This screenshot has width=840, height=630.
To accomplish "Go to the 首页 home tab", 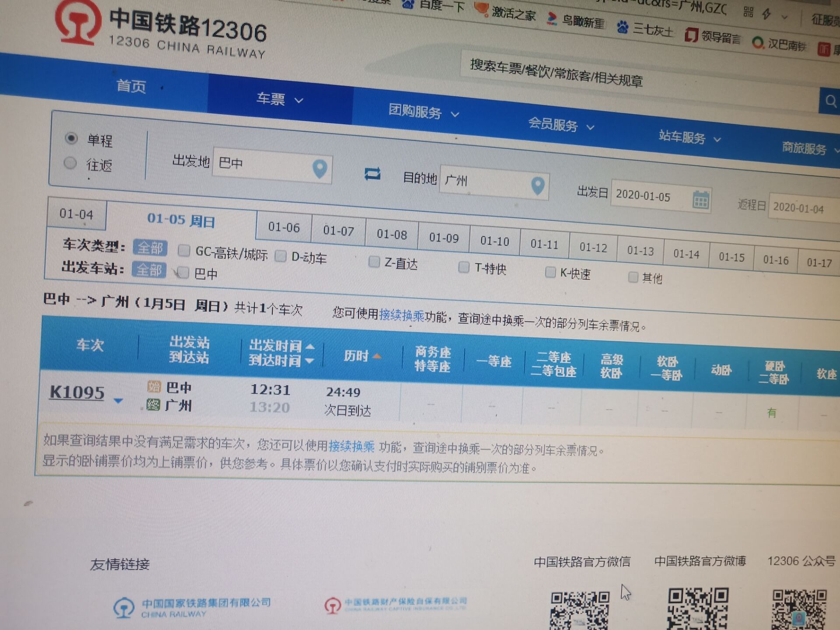I will click(131, 86).
